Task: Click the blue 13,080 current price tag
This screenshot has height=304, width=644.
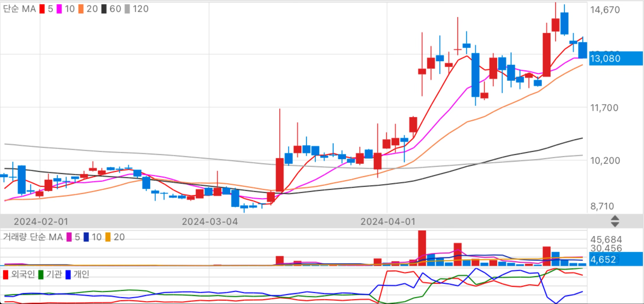Action: click(x=616, y=58)
